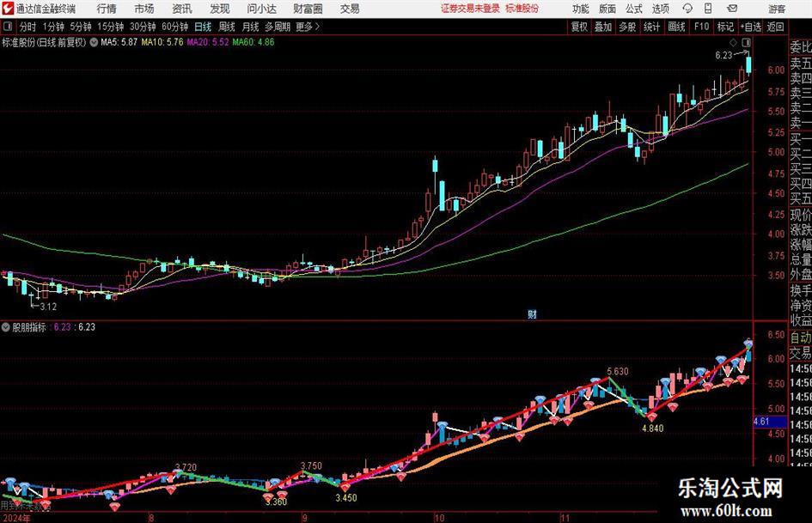This screenshot has height=523, width=812.
Task: Switch to the 30分钟 period tab
Action: [x=143, y=27]
